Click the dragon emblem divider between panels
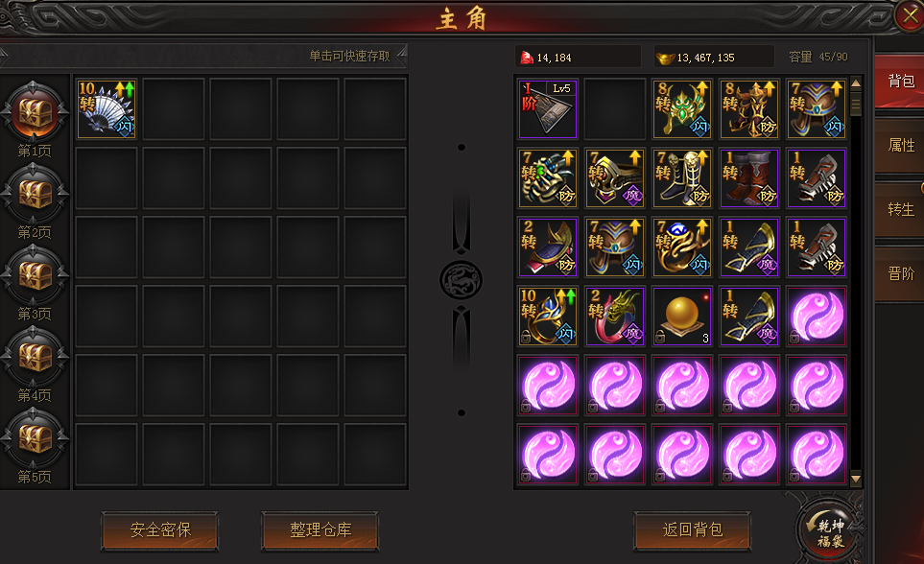 pos(461,280)
